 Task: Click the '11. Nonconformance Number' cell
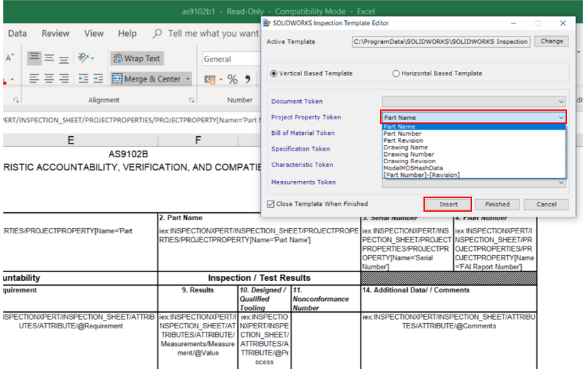[326, 299]
